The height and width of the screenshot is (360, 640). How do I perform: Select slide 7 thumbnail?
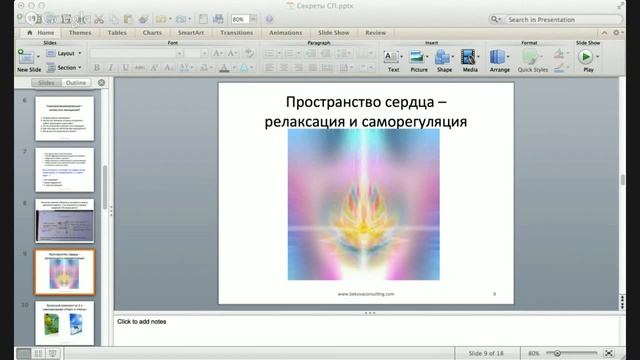(x=64, y=170)
